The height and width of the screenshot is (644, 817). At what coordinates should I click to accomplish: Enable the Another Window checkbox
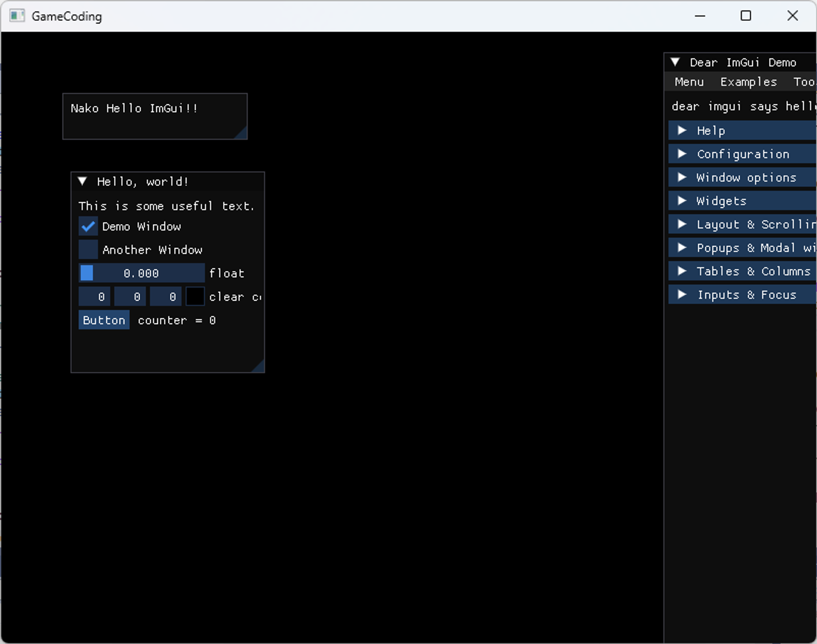88,250
